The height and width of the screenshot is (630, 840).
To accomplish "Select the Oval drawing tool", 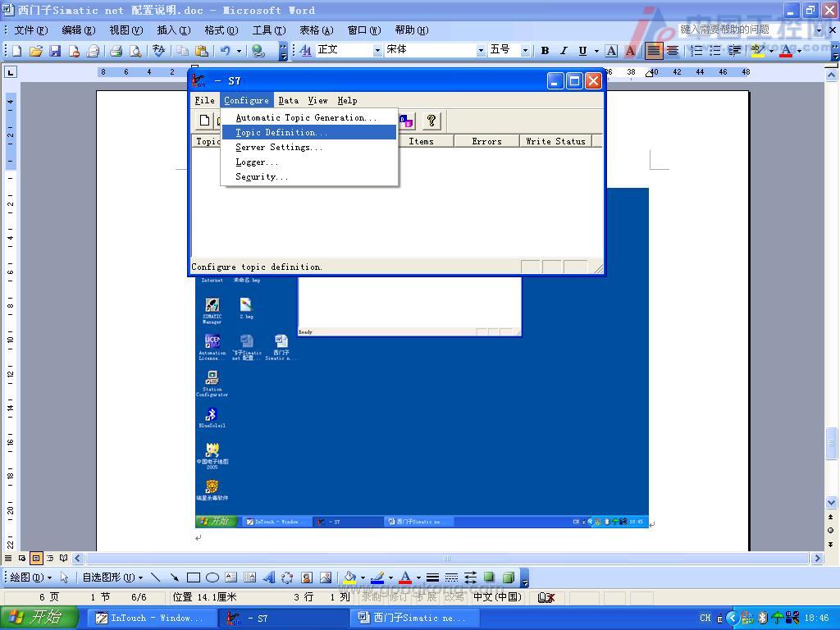I will coord(212,577).
